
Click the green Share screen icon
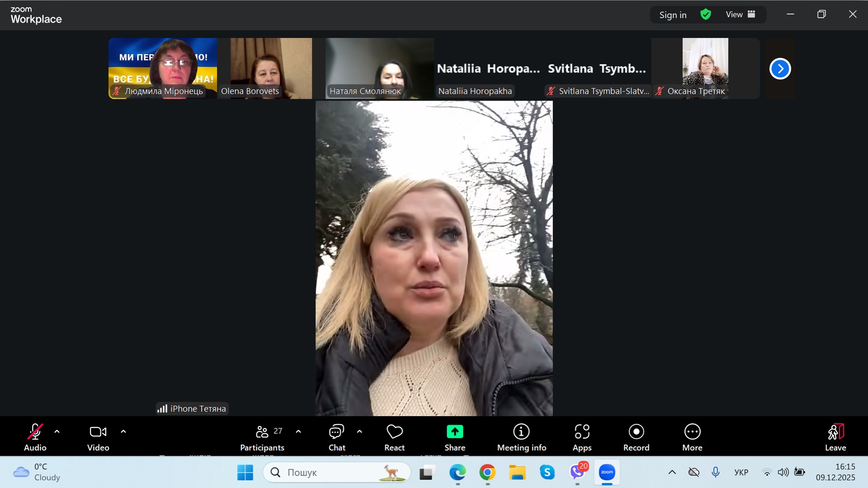click(455, 432)
